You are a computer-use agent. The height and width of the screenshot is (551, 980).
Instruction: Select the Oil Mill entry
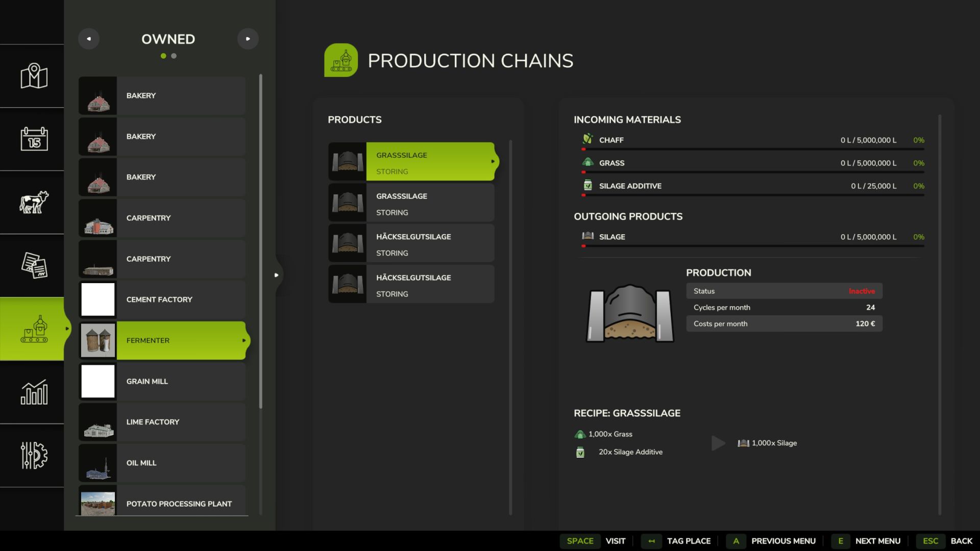(162, 463)
